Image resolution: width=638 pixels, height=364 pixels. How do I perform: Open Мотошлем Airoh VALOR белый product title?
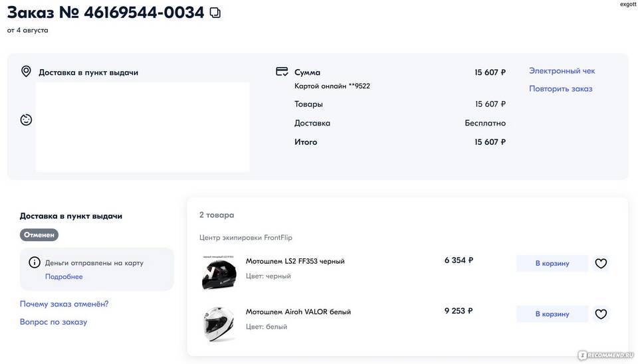pyautogui.click(x=298, y=312)
